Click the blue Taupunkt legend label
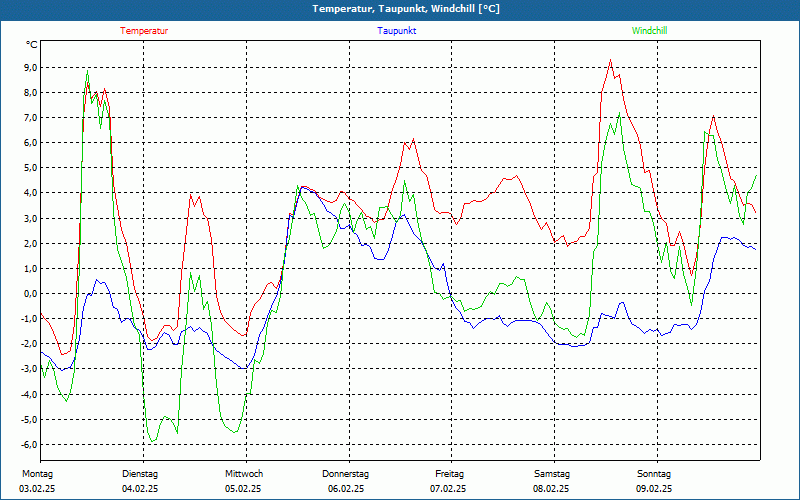Screen dimensions: 800x500 (x=397, y=31)
